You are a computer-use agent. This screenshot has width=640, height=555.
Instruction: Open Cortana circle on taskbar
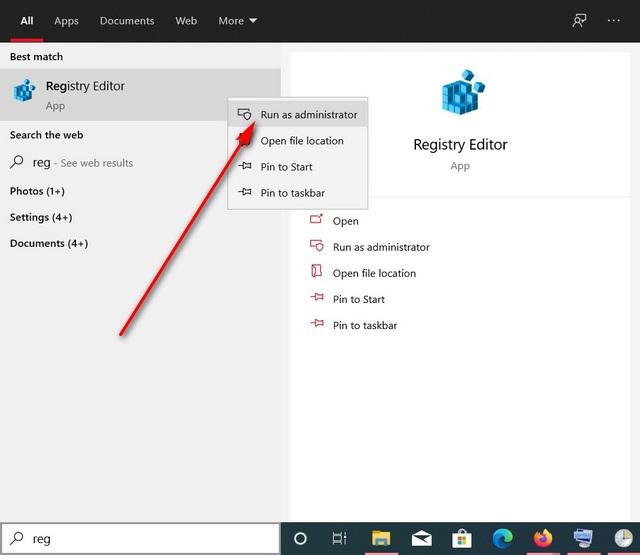[x=300, y=539]
